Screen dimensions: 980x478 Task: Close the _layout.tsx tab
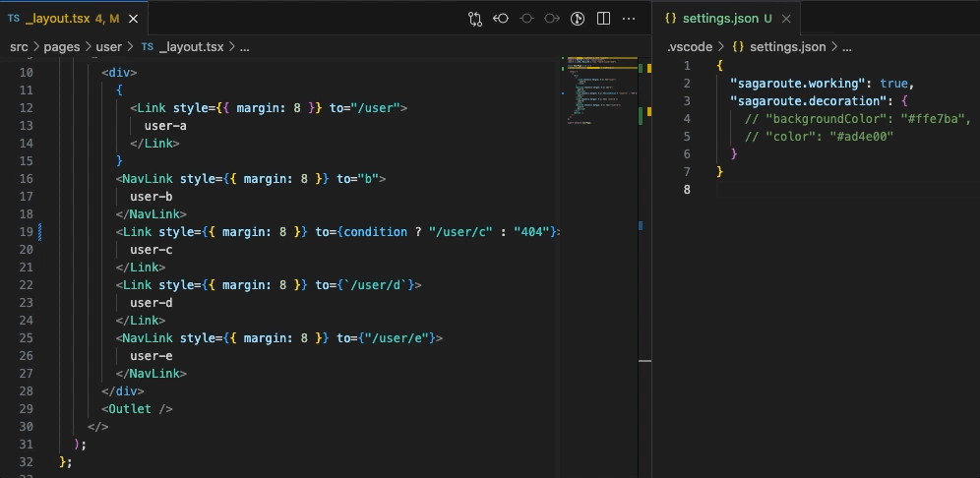133,19
